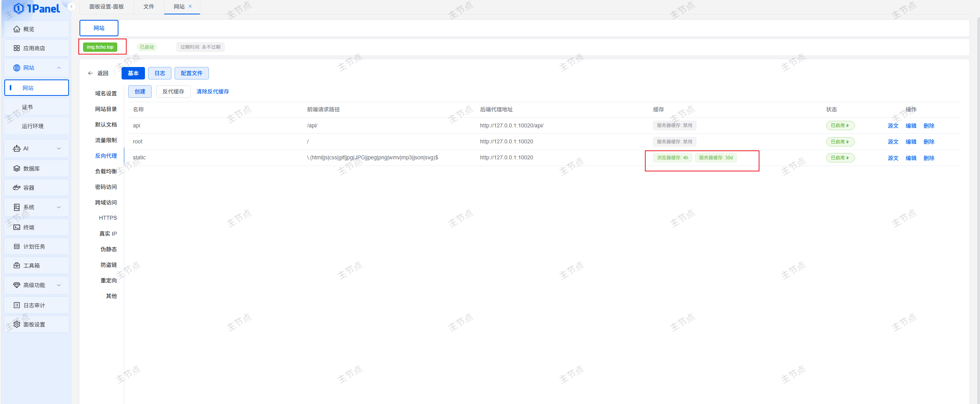The image size is (980, 404).
Task: Click the Overview home icon in sidebar
Action: tap(17, 29)
